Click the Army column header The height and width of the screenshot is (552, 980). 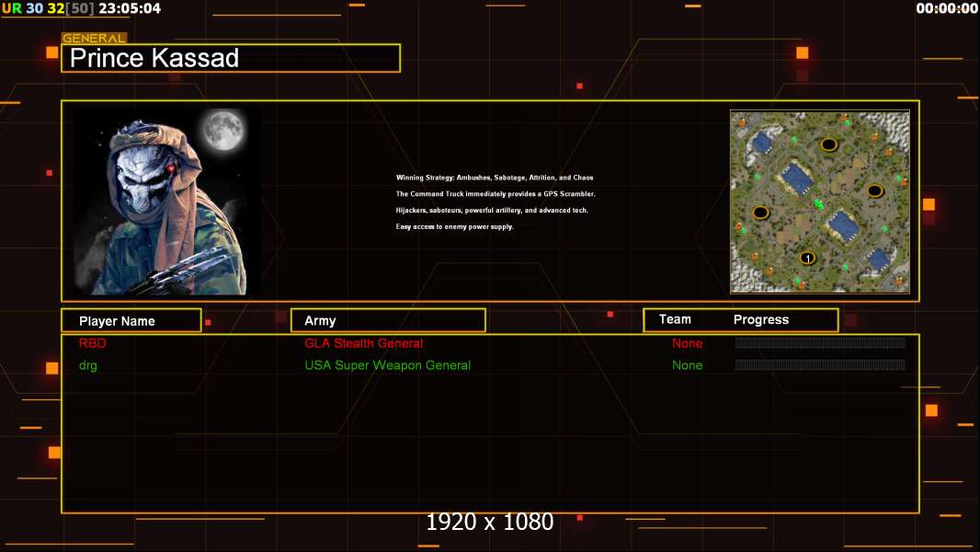point(388,320)
